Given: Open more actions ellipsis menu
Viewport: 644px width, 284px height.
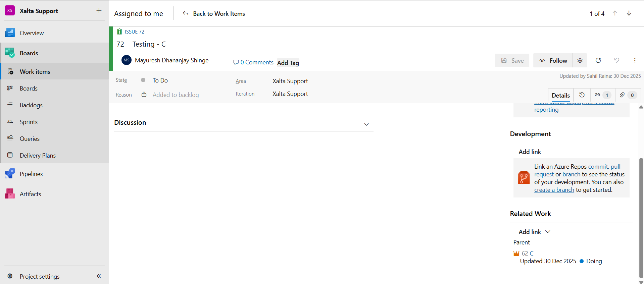Looking at the screenshot, I should tap(635, 60).
